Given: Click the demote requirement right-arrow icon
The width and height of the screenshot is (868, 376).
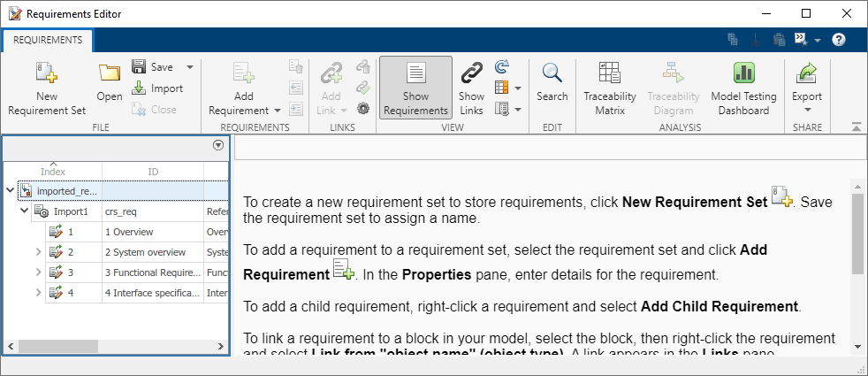Looking at the screenshot, I should click(x=296, y=109).
